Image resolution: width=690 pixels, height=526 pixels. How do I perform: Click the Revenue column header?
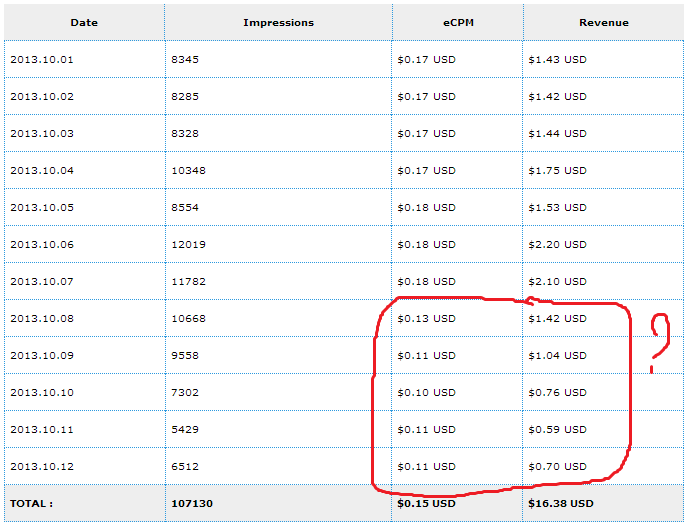pos(604,22)
